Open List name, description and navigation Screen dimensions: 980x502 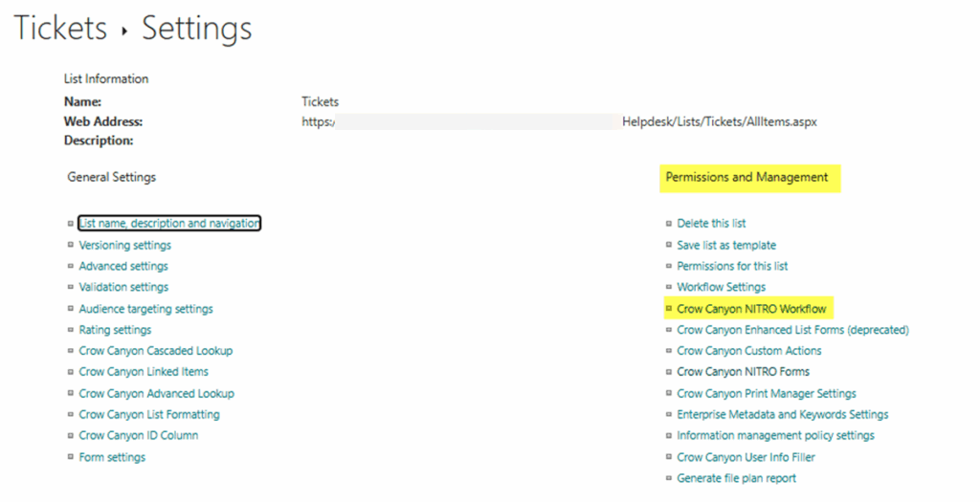tap(169, 224)
